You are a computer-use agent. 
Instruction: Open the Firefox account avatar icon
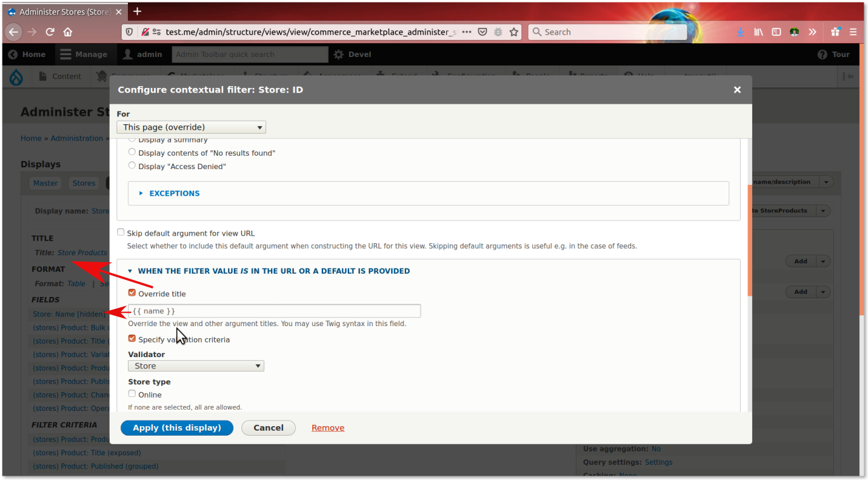[x=794, y=32]
